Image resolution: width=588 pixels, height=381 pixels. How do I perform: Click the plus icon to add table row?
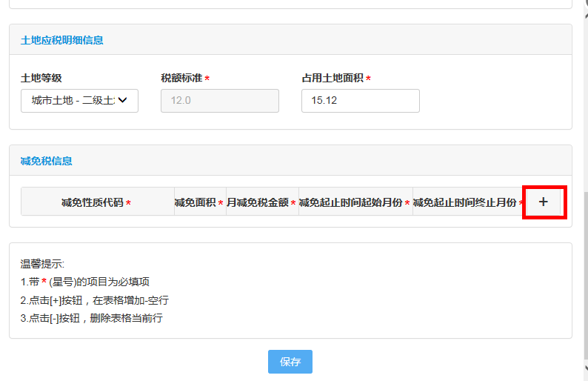point(543,202)
